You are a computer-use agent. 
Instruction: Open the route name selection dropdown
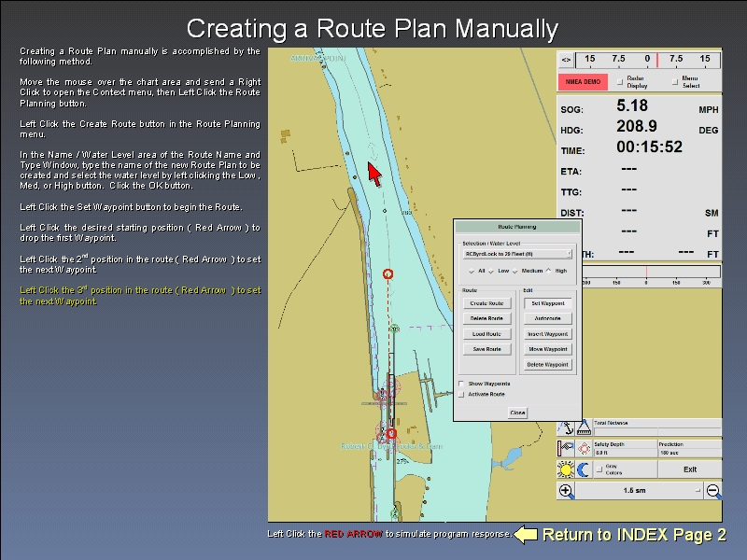coord(517,253)
